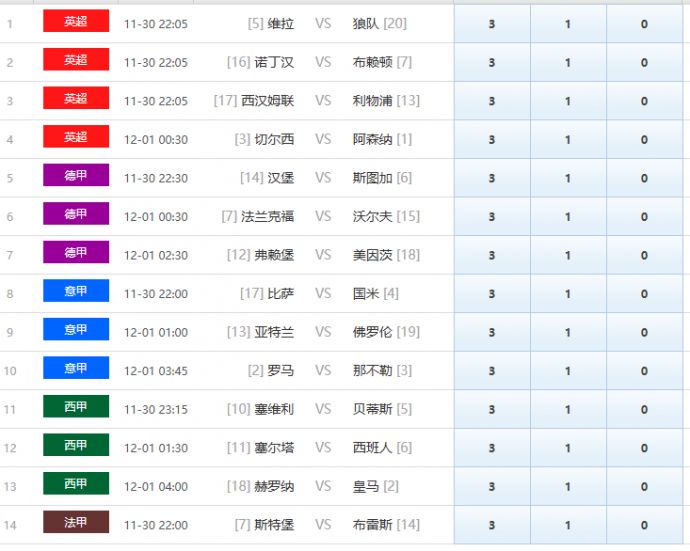Viewport: 690px width, 551px height.
Task: Open the 亚特兰 team link
Action: (x=274, y=332)
